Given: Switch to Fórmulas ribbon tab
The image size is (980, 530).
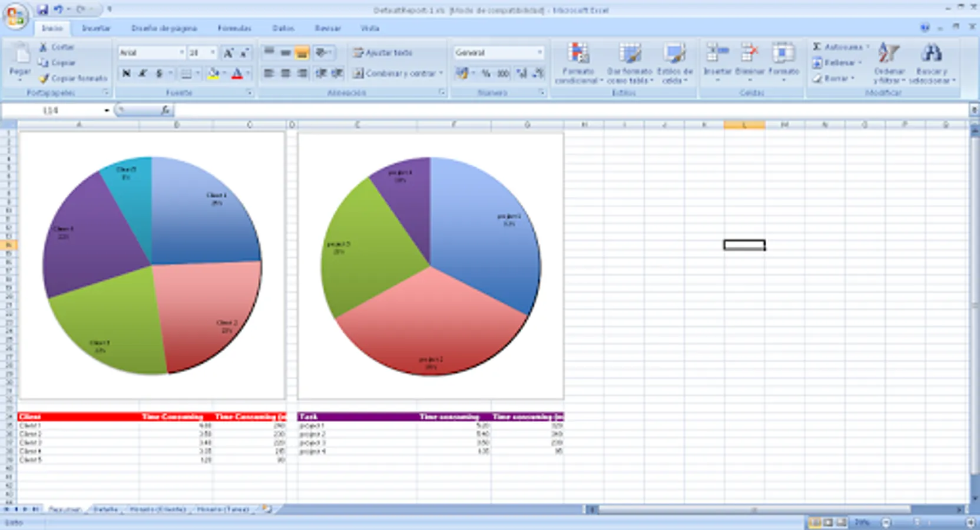Looking at the screenshot, I should pyautogui.click(x=234, y=28).
